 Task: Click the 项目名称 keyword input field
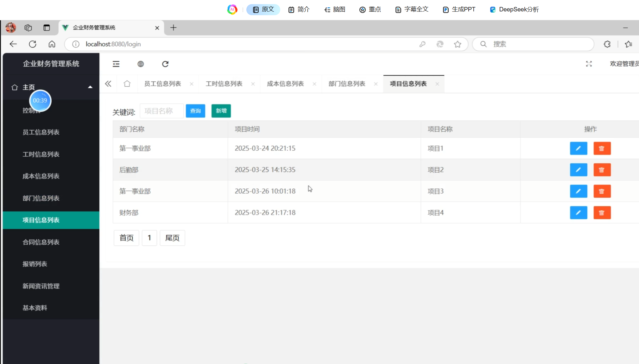click(161, 111)
